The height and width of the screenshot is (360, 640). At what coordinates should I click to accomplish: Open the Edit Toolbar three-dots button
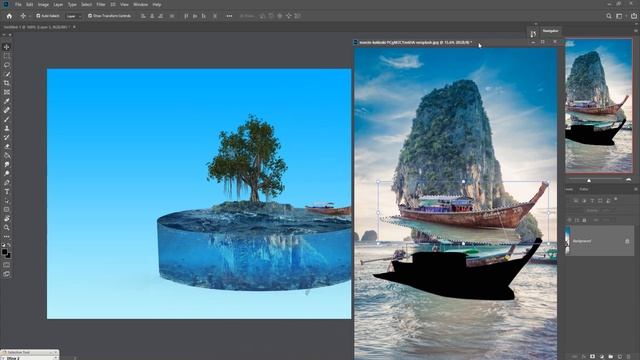[x=7, y=236]
